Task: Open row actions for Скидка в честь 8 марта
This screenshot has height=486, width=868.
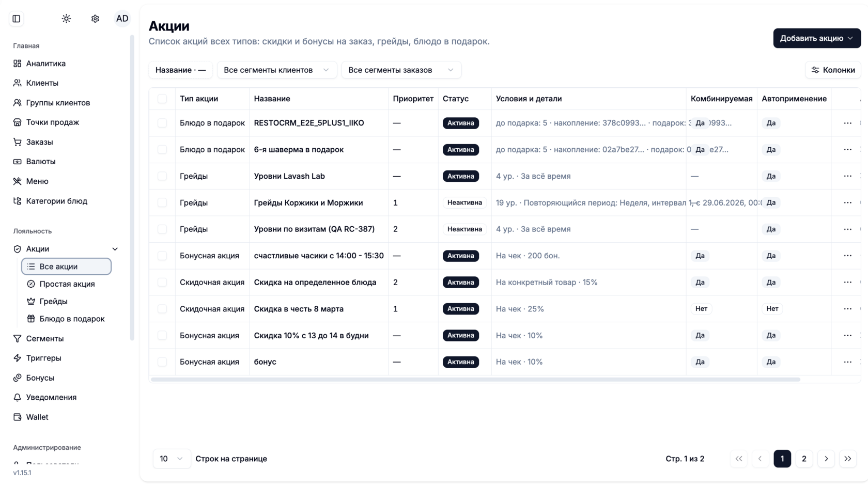Action: pyautogui.click(x=847, y=309)
